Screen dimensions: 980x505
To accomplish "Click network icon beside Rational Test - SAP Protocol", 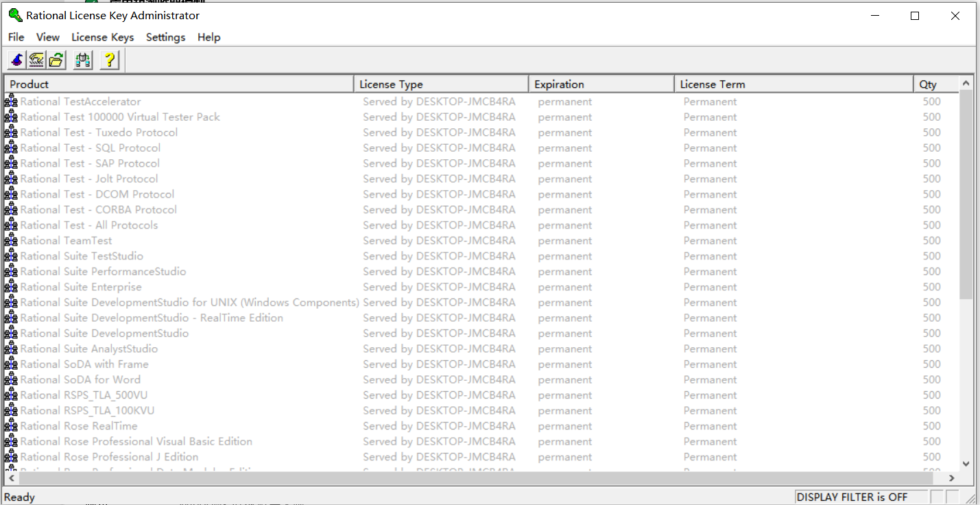I will (x=11, y=163).
